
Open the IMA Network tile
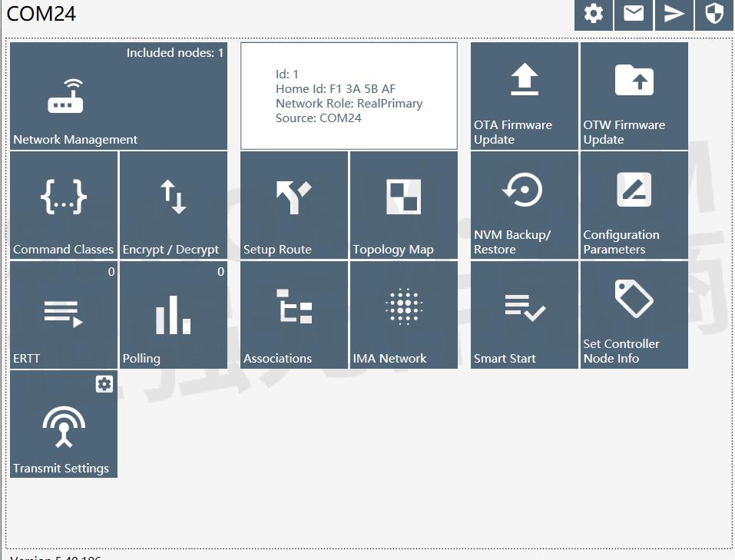pyautogui.click(x=403, y=315)
